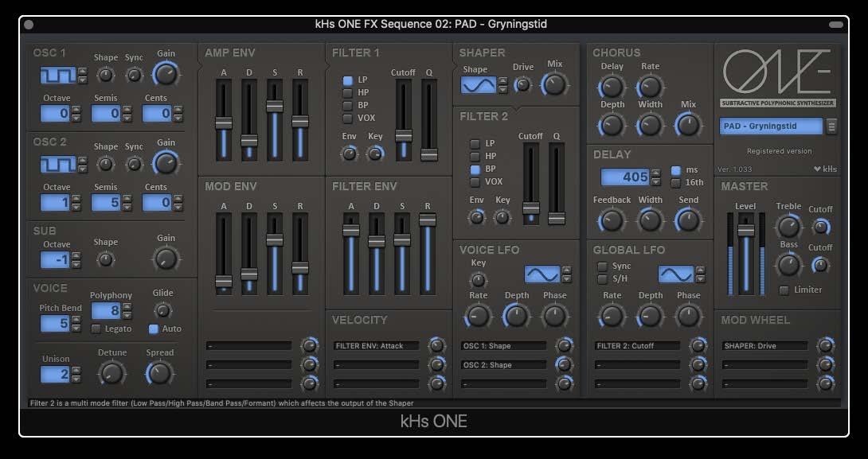Open Velocity FILTER ENV: Attack destination

click(376, 346)
